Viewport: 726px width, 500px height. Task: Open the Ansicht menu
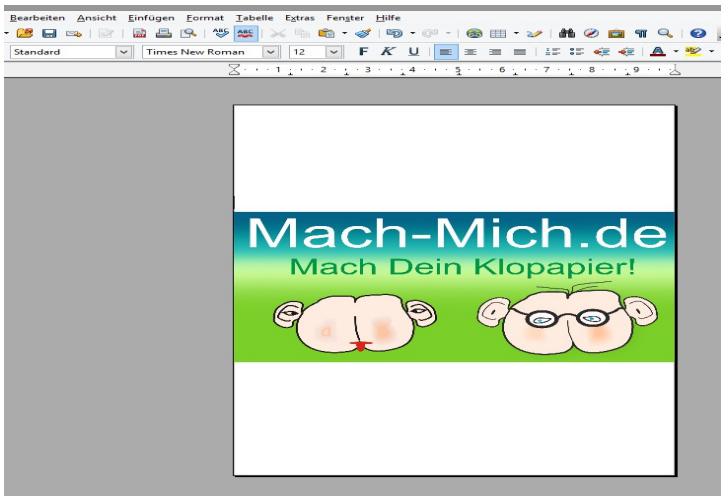[x=96, y=18]
